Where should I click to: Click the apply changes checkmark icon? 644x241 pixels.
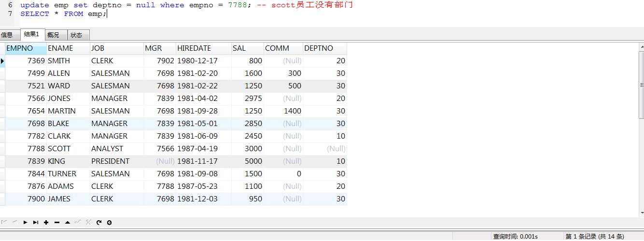(x=78, y=222)
